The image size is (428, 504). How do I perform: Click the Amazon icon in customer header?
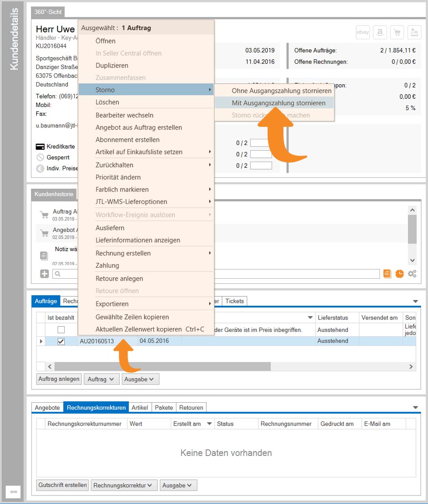click(x=380, y=32)
